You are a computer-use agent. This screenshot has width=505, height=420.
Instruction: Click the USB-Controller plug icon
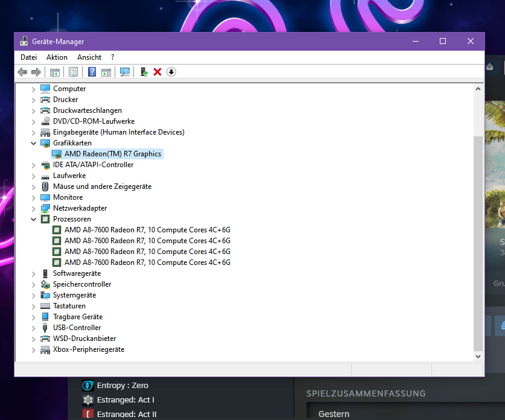pos(45,328)
